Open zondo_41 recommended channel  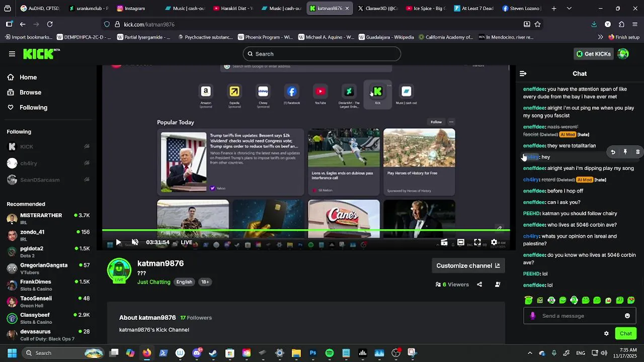click(48, 235)
